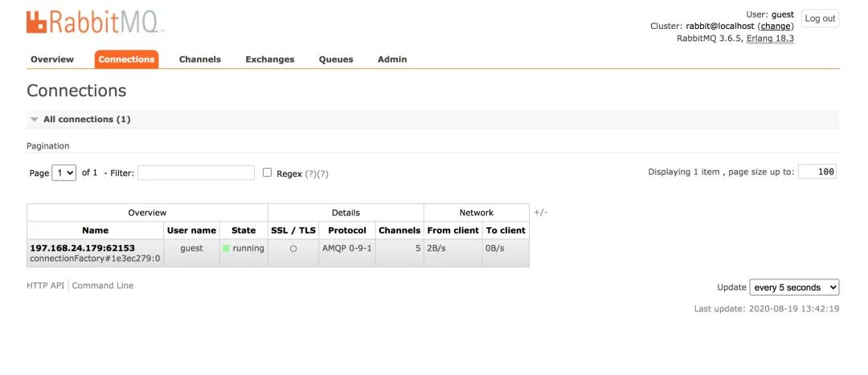
Task: Click the Filter text field
Action: [x=195, y=173]
